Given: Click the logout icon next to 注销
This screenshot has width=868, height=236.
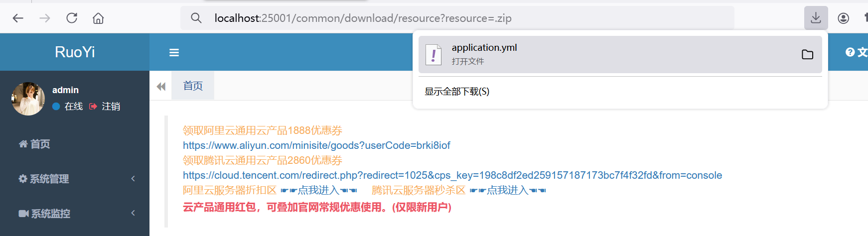Looking at the screenshot, I should [93, 107].
